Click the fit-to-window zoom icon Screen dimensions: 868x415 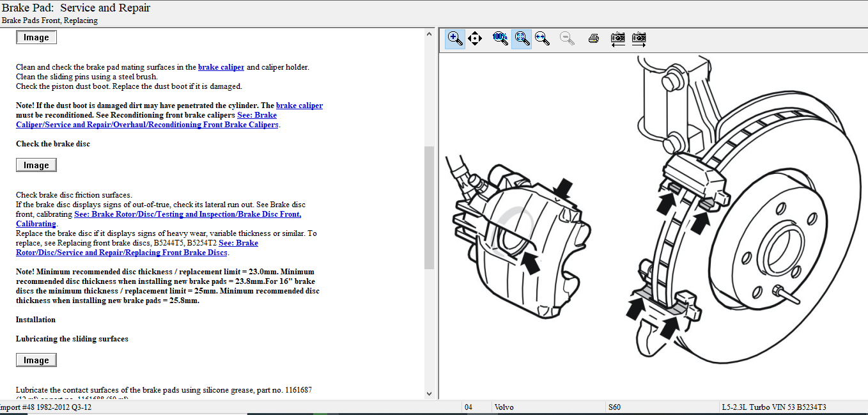(x=522, y=38)
